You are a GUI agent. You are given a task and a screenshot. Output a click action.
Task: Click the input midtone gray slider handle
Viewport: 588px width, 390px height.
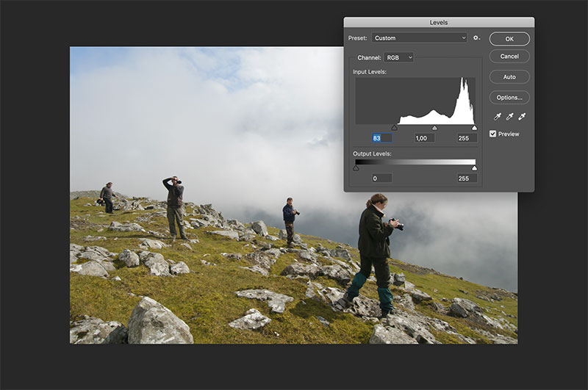tap(434, 128)
